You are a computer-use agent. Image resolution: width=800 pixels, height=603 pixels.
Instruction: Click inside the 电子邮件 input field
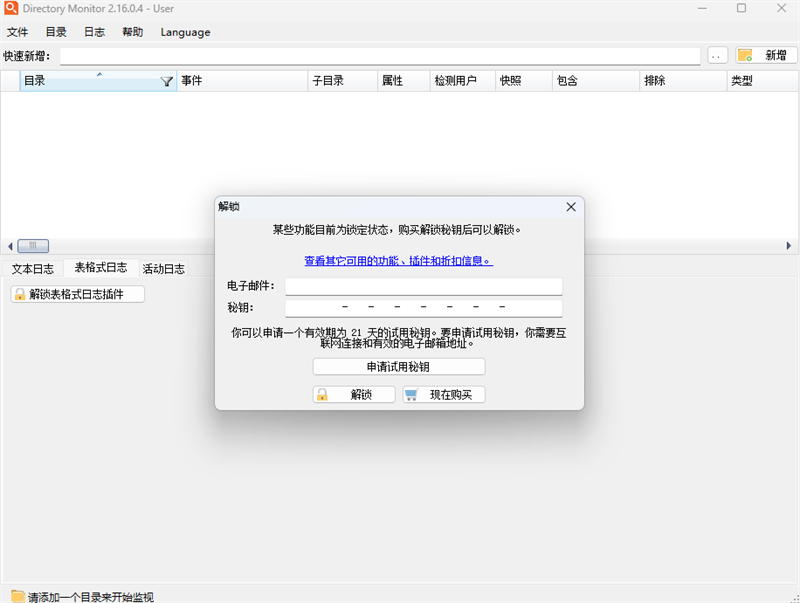tap(425, 286)
